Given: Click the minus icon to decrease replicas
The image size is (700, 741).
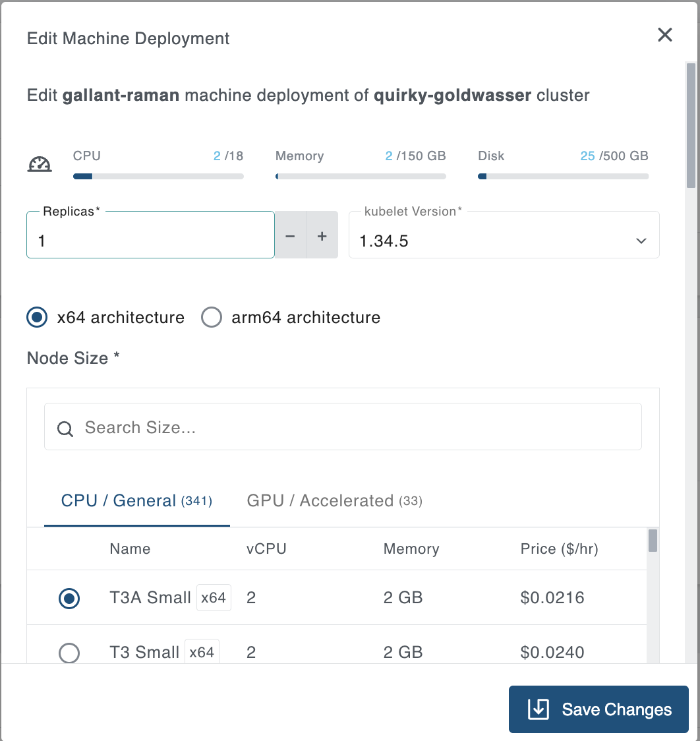Looking at the screenshot, I should click(x=290, y=235).
